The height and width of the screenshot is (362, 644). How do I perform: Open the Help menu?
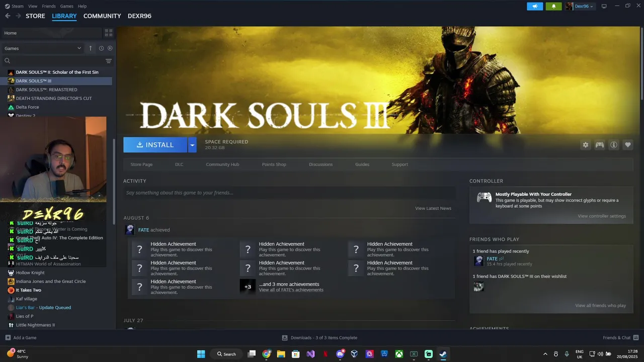(x=82, y=6)
